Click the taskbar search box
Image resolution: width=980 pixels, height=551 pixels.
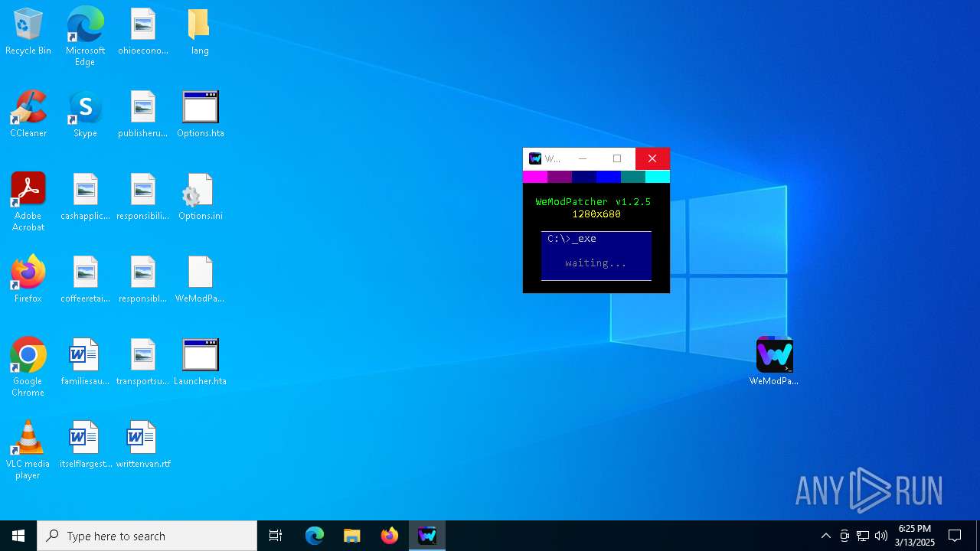click(147, 536)
